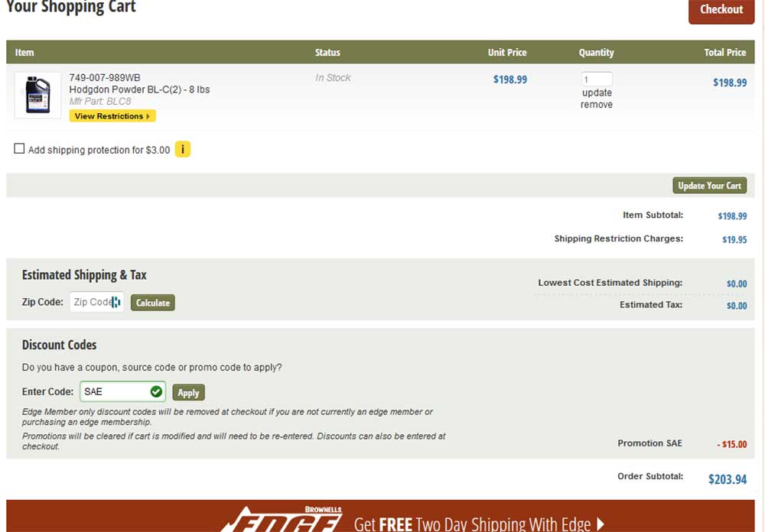The width and height of the screenshot is (765, 532).
Task: Click the In Stock status text
Action: (333, 77)
